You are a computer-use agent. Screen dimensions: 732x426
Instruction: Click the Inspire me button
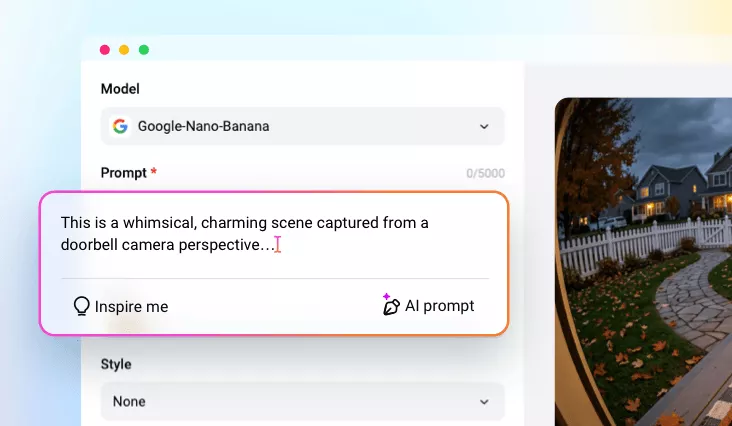coord(121,307)
